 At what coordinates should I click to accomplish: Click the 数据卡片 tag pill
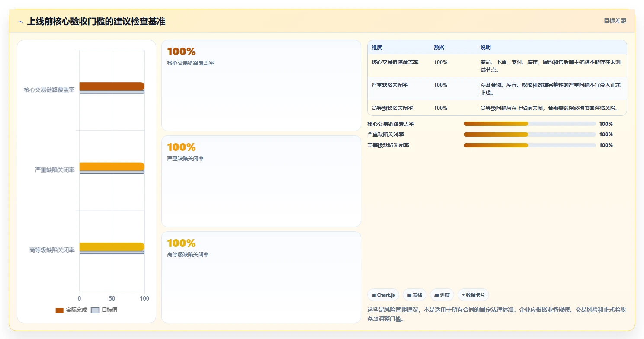(473, 295)
